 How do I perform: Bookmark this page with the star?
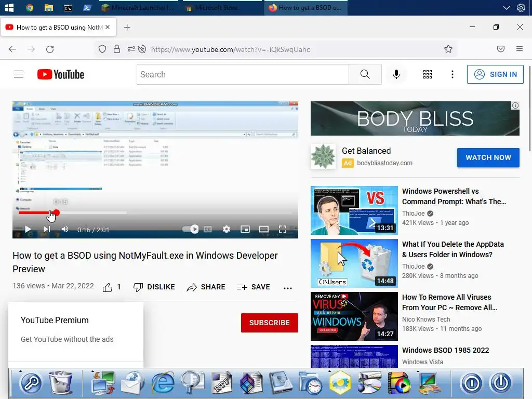point(448,49)
